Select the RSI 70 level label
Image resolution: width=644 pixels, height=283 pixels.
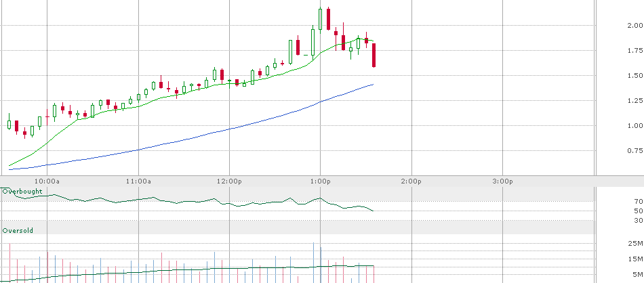[639, 201]
